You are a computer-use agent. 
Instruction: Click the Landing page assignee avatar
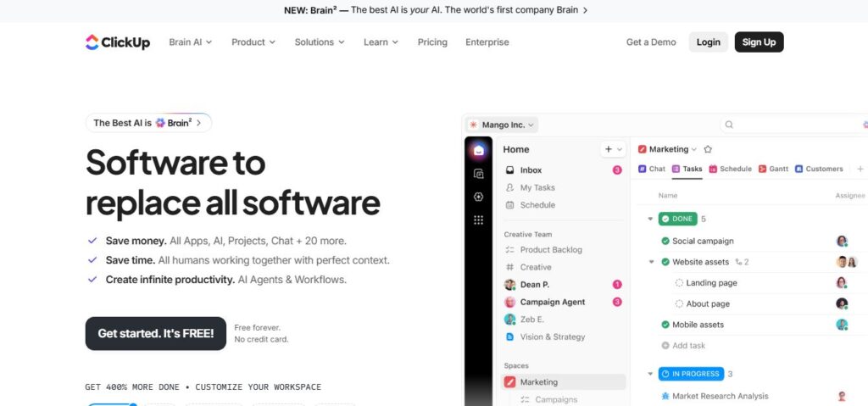click(842, 283)
